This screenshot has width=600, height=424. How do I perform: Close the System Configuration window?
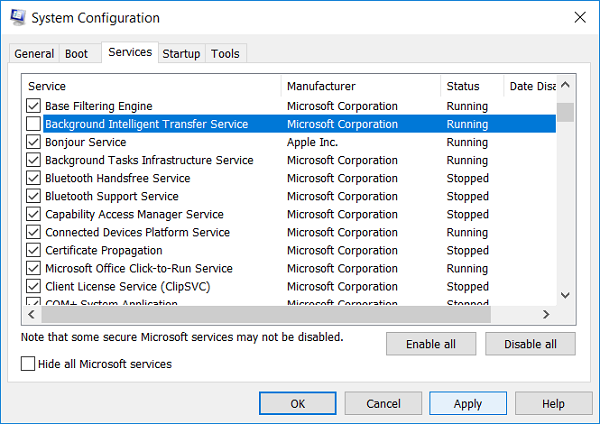pos(579,18)
